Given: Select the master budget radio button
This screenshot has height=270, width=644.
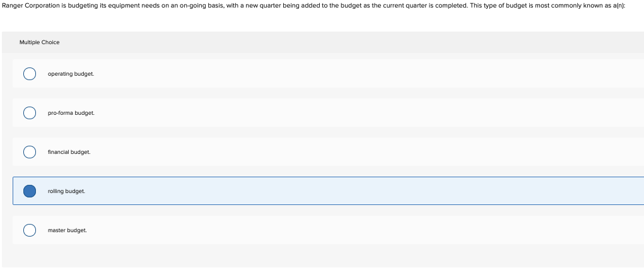Looking at the screenshot, I should (30, 230).
